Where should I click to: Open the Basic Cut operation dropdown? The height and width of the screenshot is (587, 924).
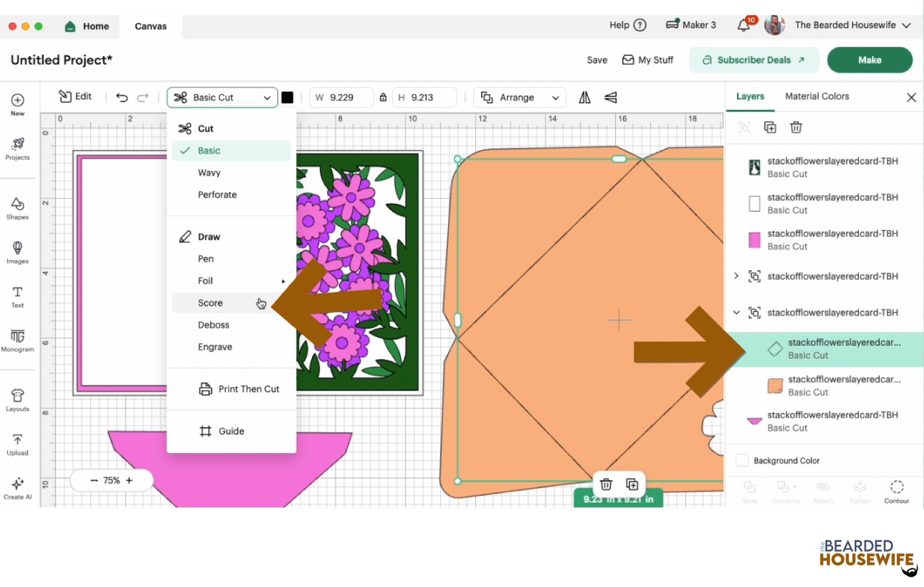222,98
